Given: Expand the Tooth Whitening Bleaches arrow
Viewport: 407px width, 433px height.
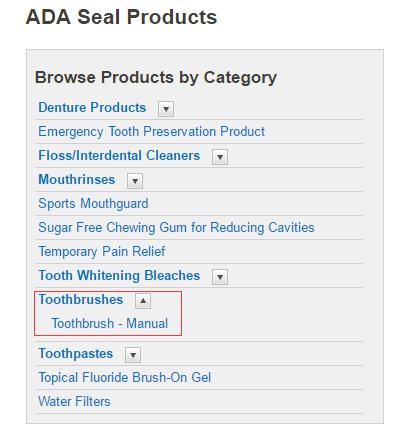Looking at the screenshot, I should [x=220, y=277].
